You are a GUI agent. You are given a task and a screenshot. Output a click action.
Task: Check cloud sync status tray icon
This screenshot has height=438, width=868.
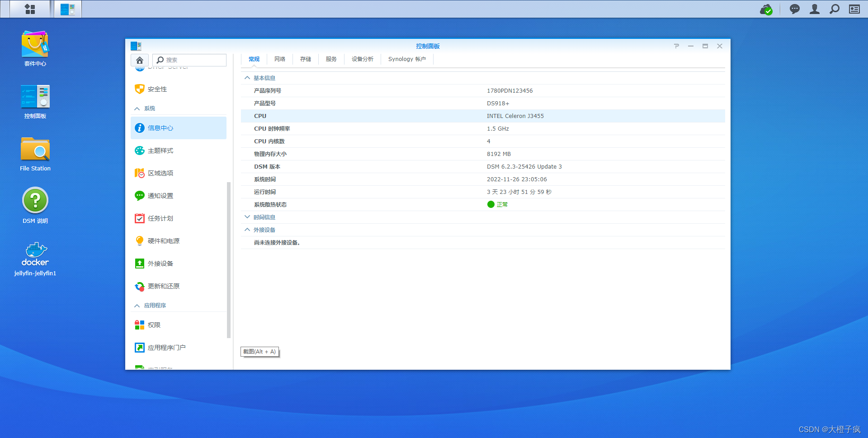766,9
